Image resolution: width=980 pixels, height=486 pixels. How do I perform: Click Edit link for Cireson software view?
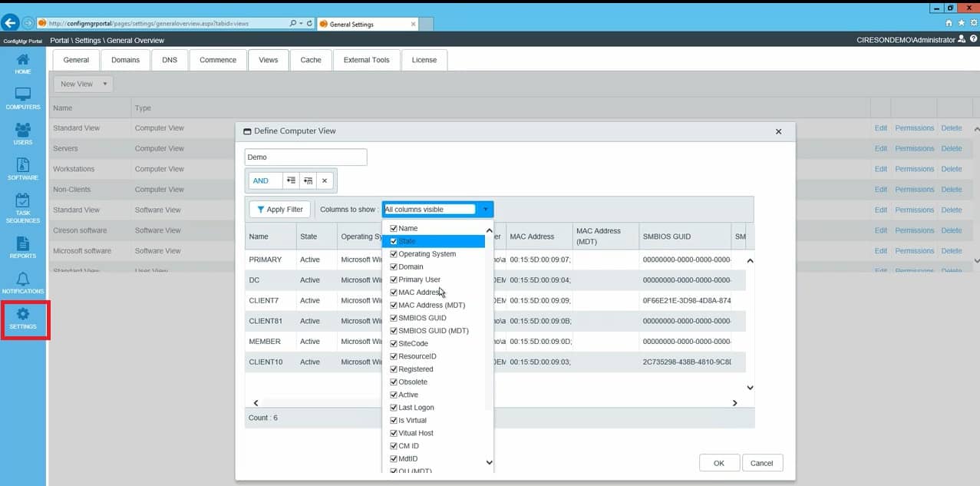click(x=881, y=230)
